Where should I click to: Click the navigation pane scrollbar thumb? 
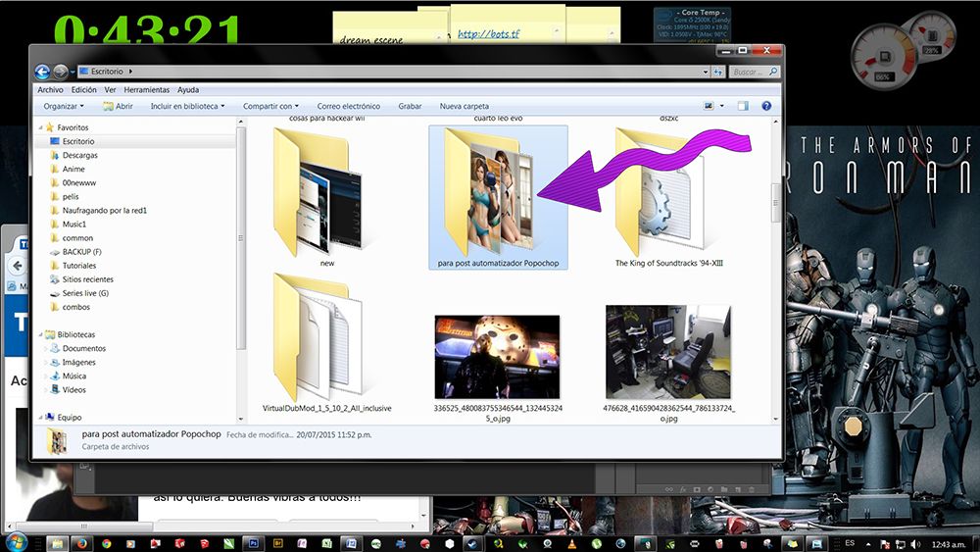[241, 238]
